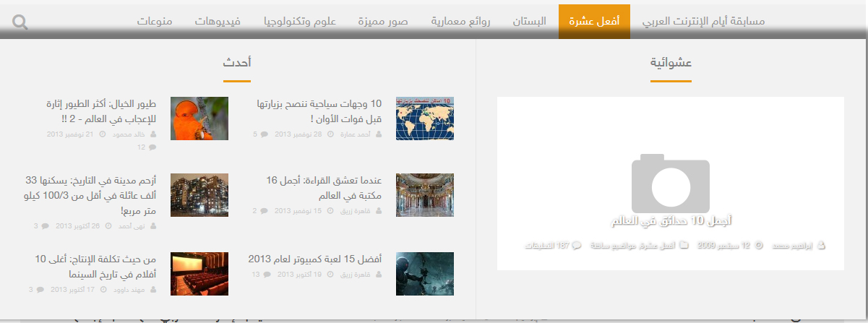Screen dimensions: 868x323
Task: Click clock icon beside 12 سبتمبر 2009
Action: click(x=759, y=246)
